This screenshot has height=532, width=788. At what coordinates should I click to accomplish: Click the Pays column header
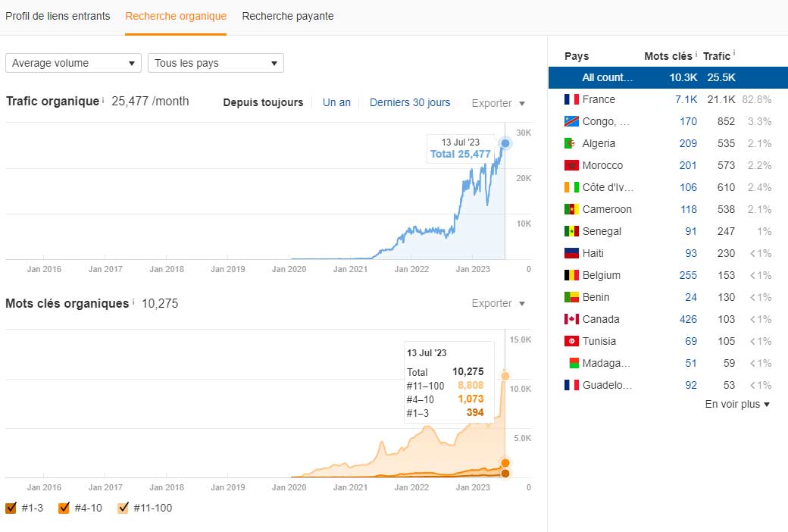[x=577, y=56]
